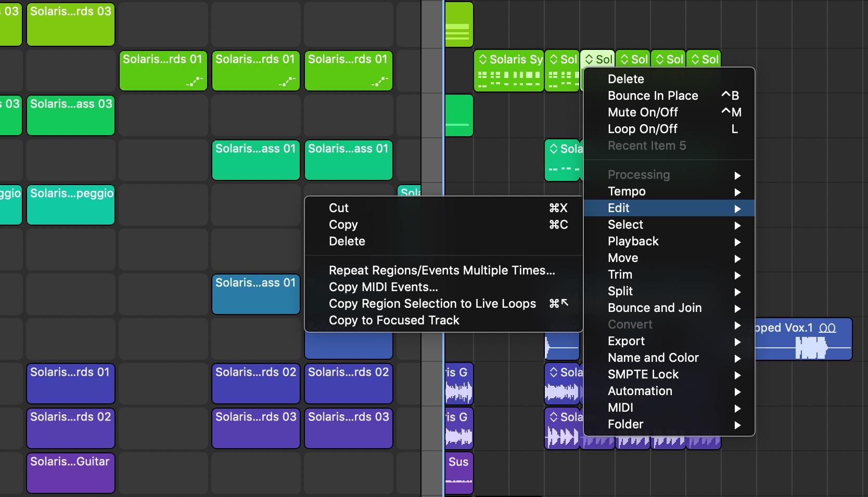
Task: Click the diamond icon on the Solaris Sy cell
Action: pos(483,59)
